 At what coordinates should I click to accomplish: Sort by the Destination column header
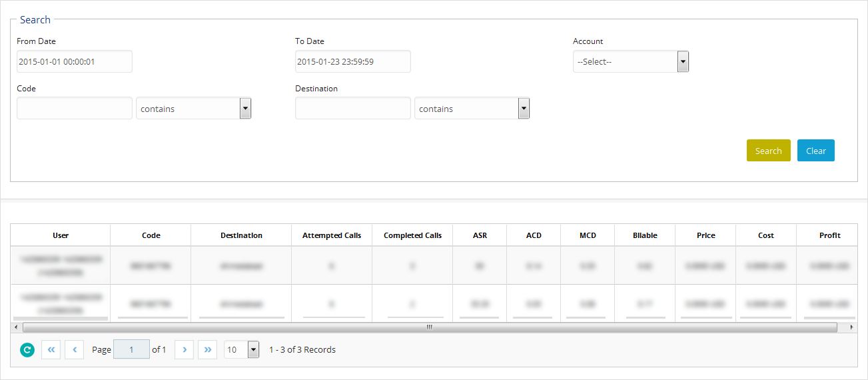point(241,235)
